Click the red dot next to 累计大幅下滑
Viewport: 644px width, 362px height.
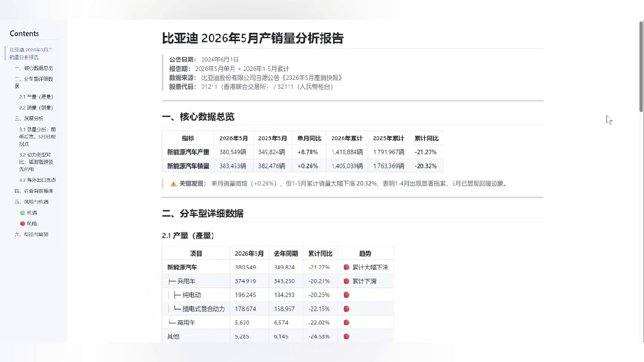(346, 267)
